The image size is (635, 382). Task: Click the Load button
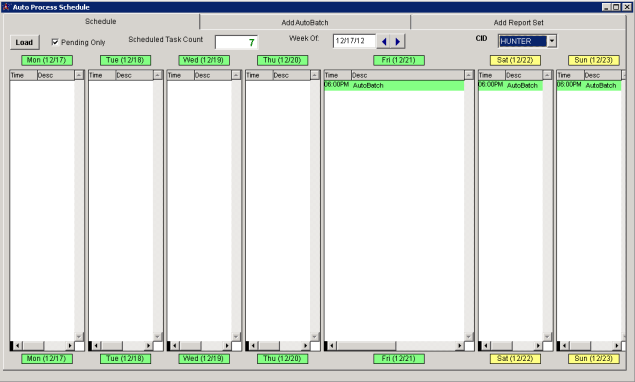pos(24,42)
